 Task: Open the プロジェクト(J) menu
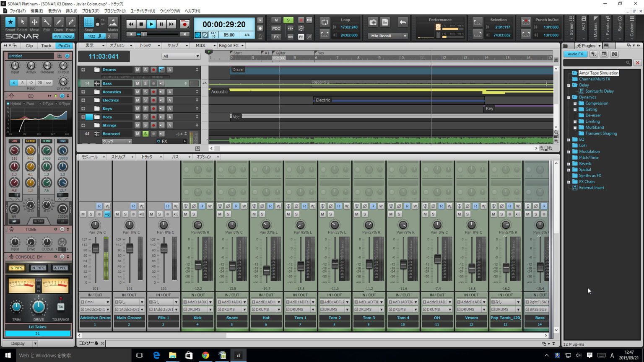tap(114, 11)
